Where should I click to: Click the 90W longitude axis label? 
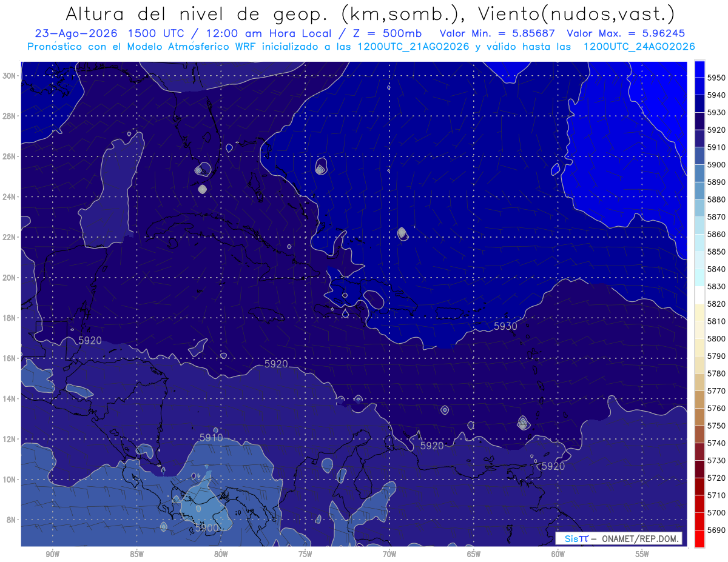point(52,554)
